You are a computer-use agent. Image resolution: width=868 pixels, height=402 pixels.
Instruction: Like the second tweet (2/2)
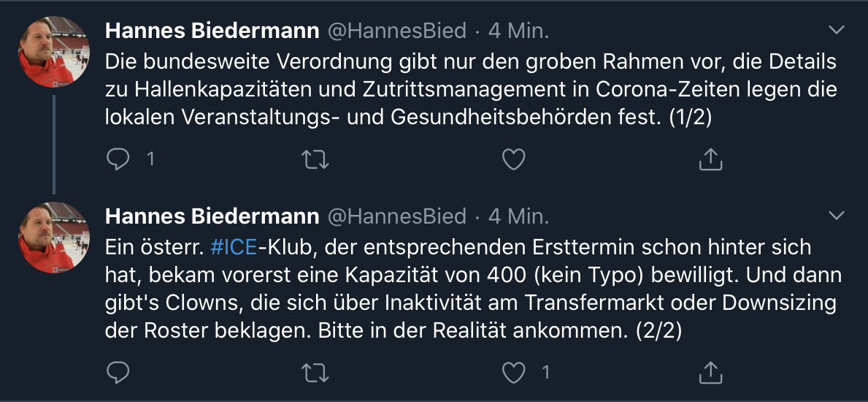point(514,372)
